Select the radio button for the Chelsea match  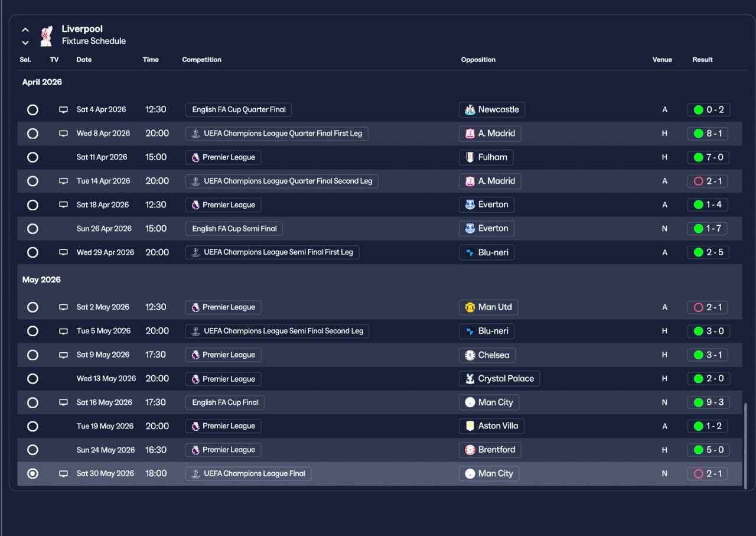[32, 355]
